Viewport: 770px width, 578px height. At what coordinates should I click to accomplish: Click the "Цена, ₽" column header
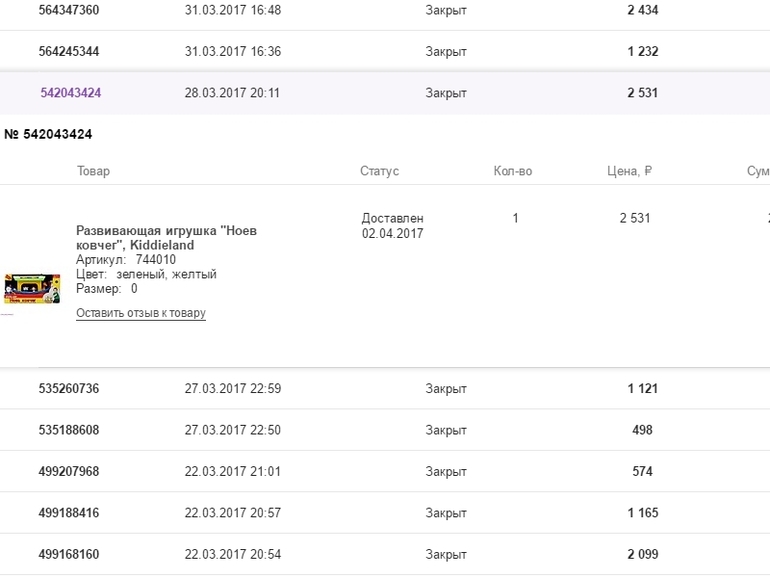pos(629,171)
